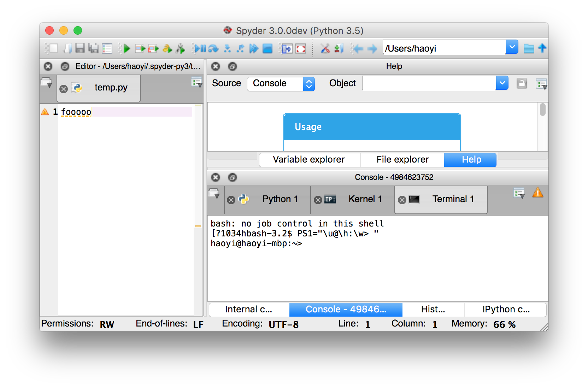Undock the Help pane
588x388 pixels.
(x=232, y=66)
